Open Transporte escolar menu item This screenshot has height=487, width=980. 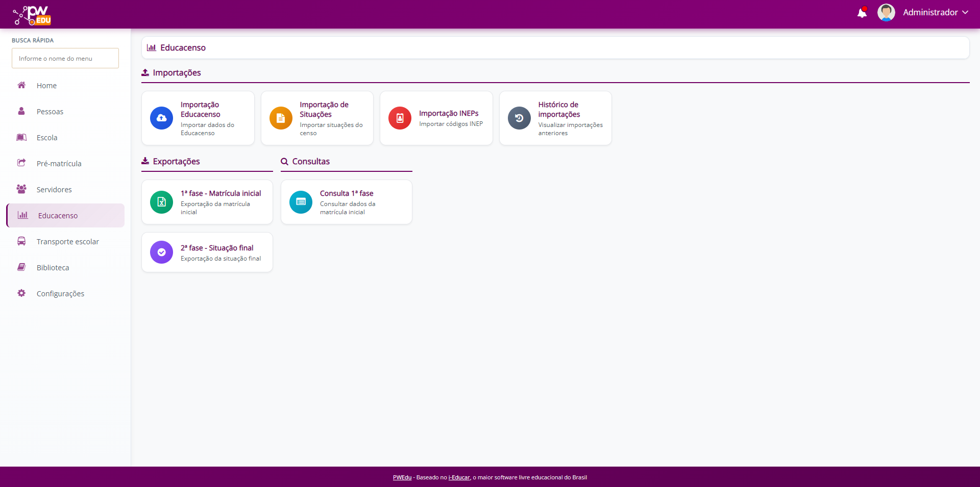point(67,242)
